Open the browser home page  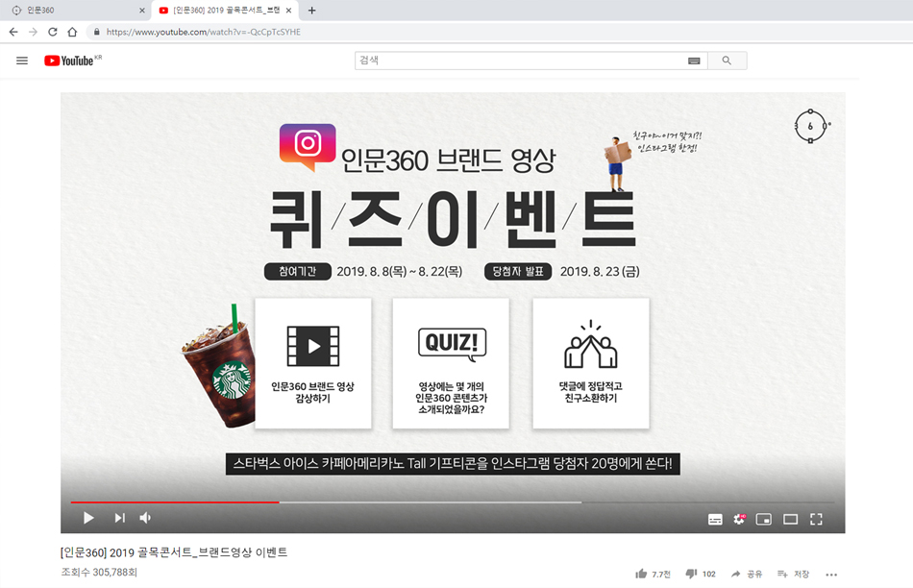pos(72,32)
